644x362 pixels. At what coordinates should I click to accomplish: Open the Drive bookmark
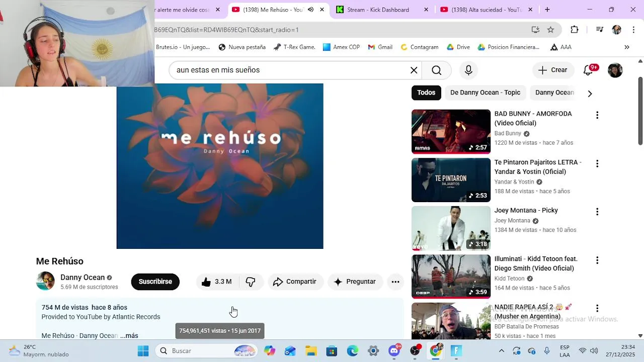pyautogui.click(x=458, y=47)
